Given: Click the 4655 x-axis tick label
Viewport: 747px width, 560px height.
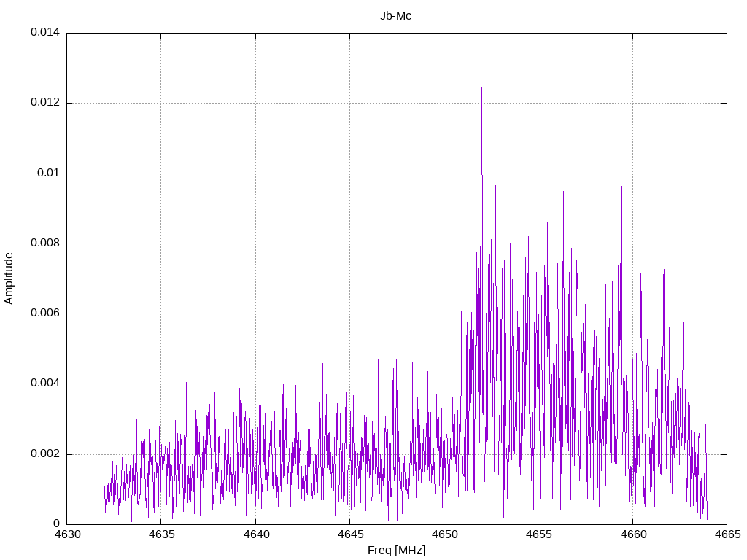Looking at the screenshot, I should [538, 534].
